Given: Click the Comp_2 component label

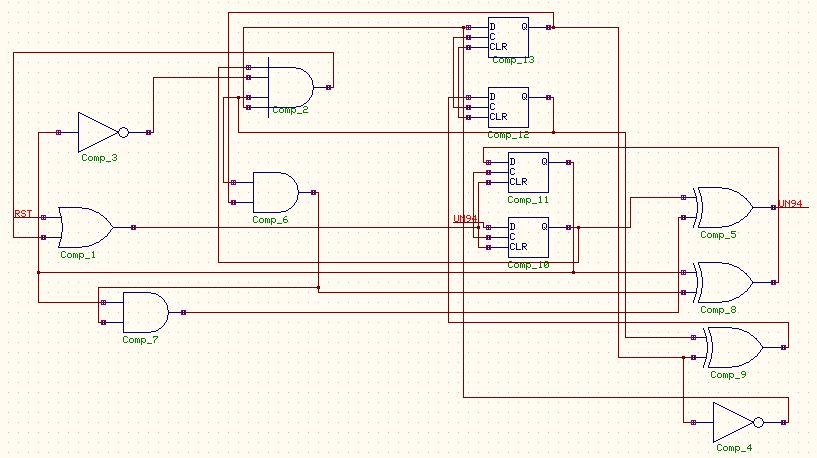Looking at the screenshot, I should pyautogui.click(x=290, y=110).
